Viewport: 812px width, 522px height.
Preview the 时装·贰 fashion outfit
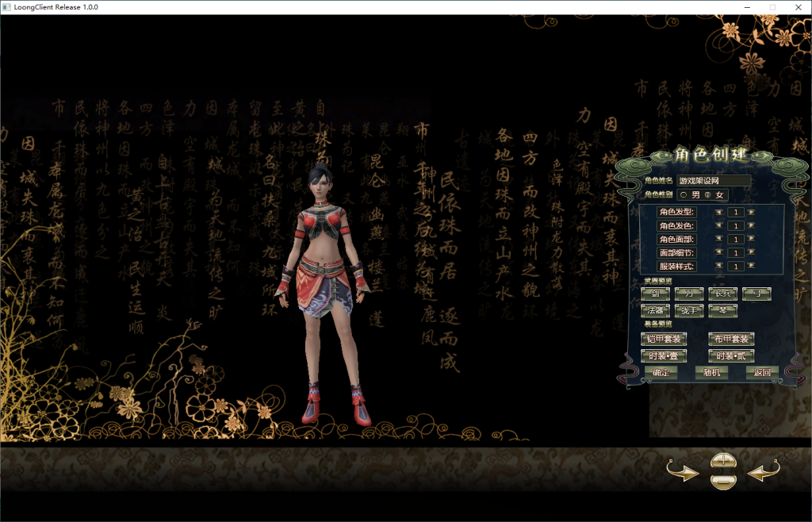(731, 355)
